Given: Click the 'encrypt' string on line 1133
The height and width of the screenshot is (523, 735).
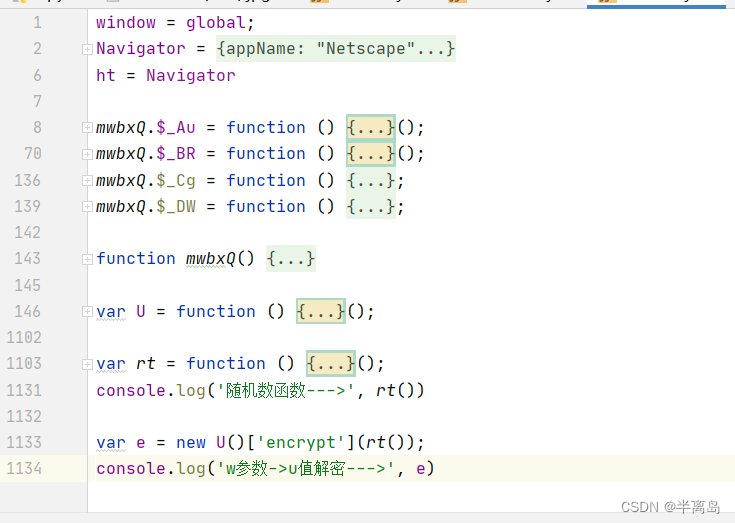Looking at the screenshot, I should (x=300, y=442).
